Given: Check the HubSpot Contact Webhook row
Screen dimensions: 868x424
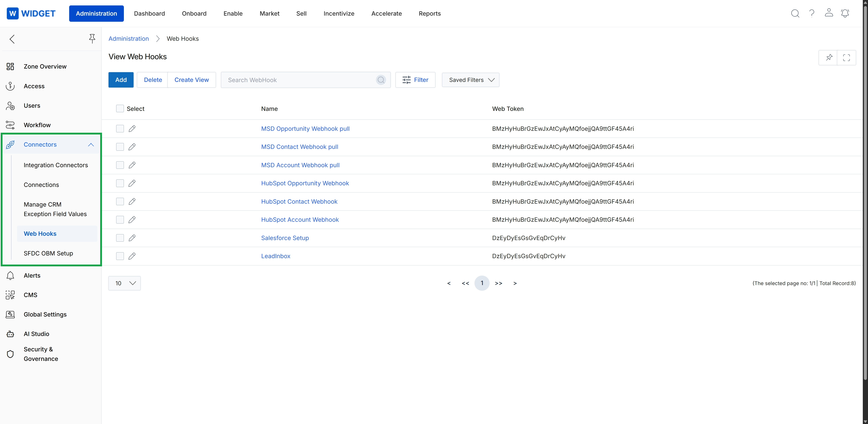Looking at the screenshot, I should pyautogui.click(x=120, y=201).
